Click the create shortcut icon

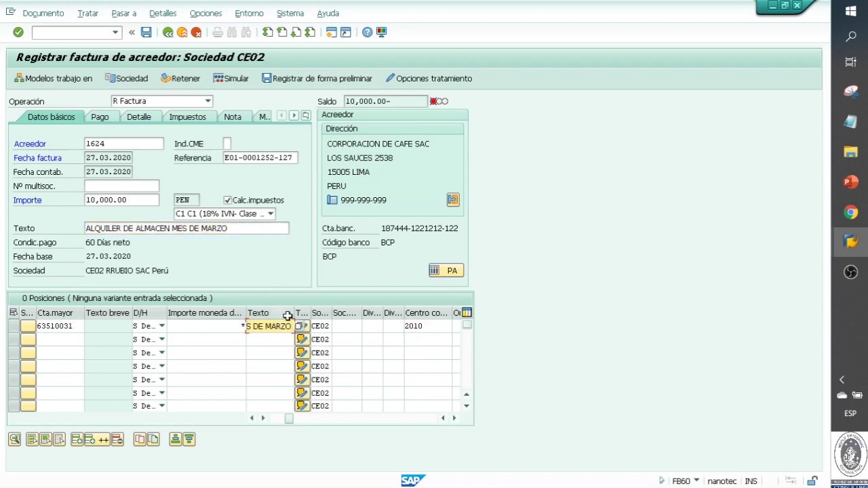coord(346,32)
